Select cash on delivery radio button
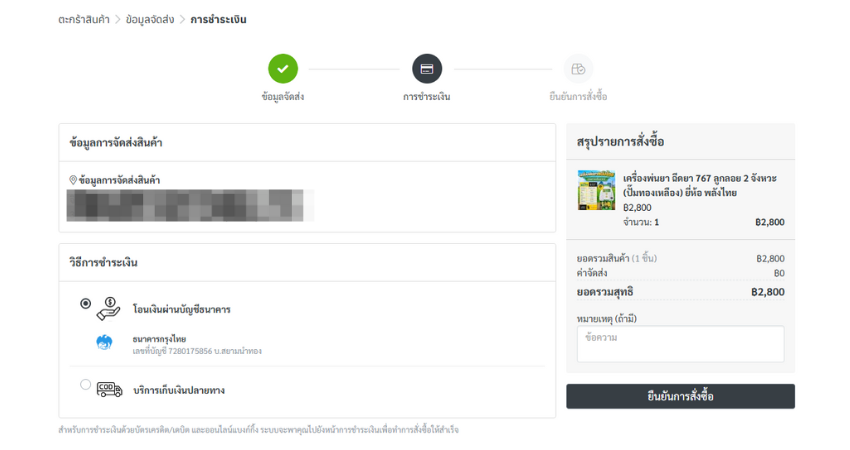 click(x=85, y=384)
